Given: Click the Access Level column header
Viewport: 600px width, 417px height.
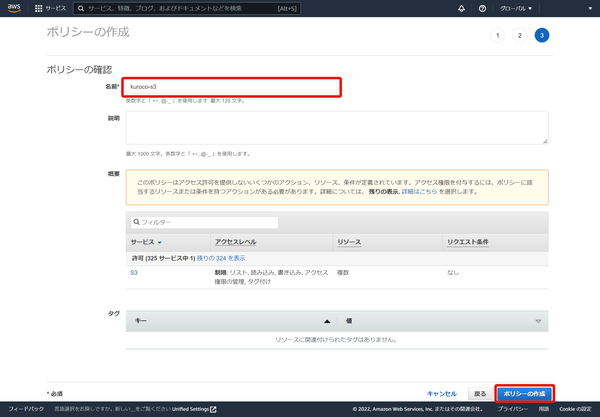Looking at the screenshot, I should pyautogui.click(x=235, y=242).
